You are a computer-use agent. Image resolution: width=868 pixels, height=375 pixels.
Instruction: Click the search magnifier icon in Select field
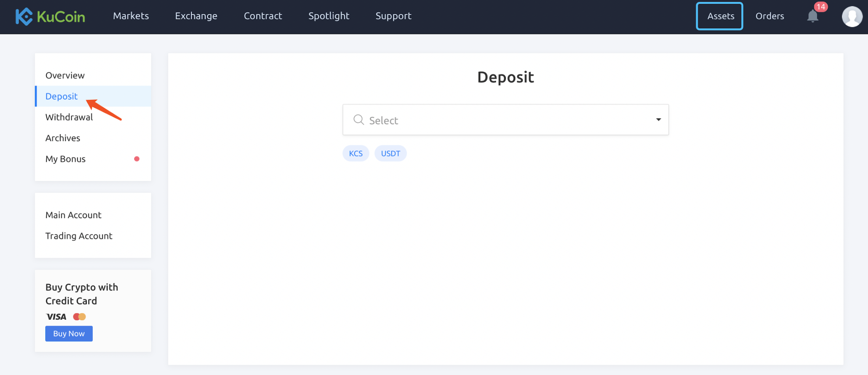[359, 120]
